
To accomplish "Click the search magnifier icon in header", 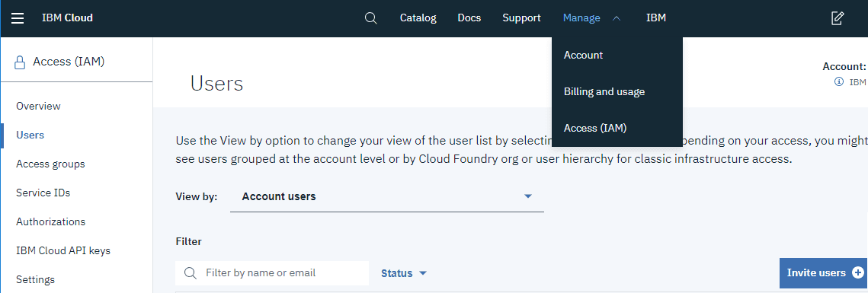I will coord(371,18).
